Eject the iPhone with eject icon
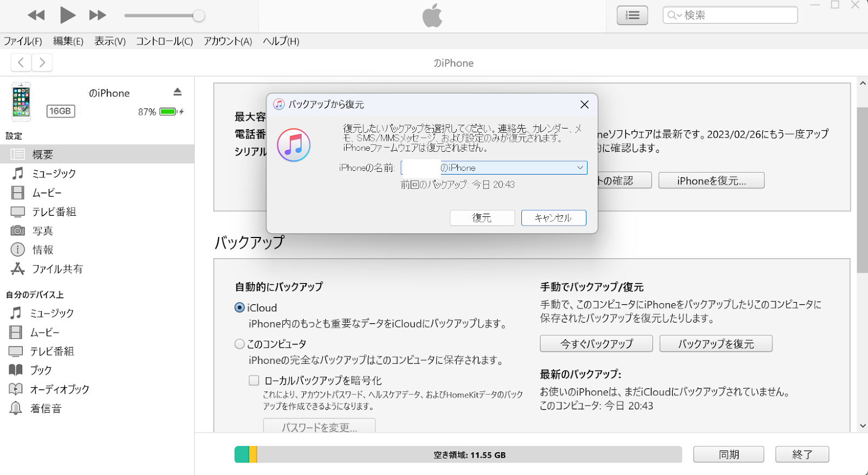This screenshot has width=868, height=475. (x=177, y=92)
